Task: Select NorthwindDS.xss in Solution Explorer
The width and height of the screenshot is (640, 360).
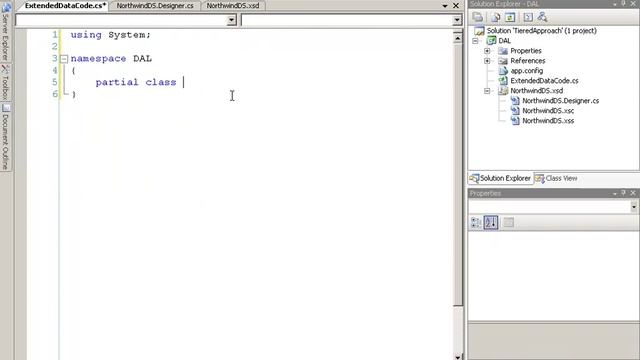Action: (x=548, y=121)
